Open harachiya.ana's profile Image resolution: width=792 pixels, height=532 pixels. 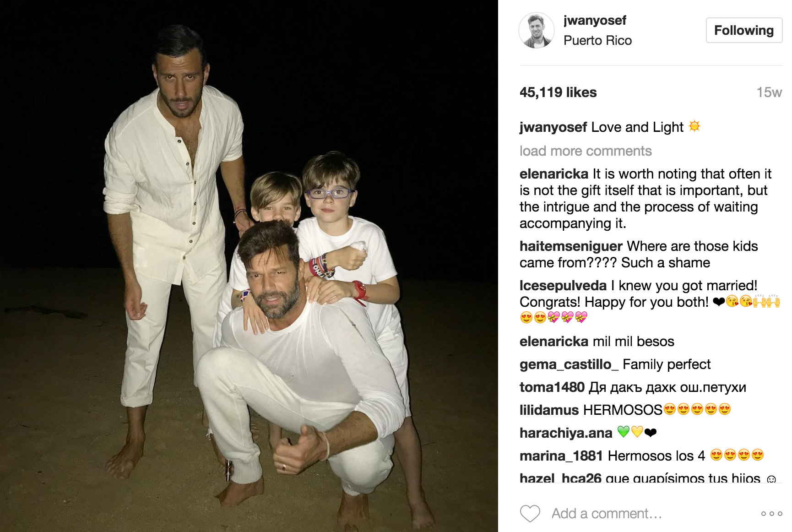pos(566,433)
